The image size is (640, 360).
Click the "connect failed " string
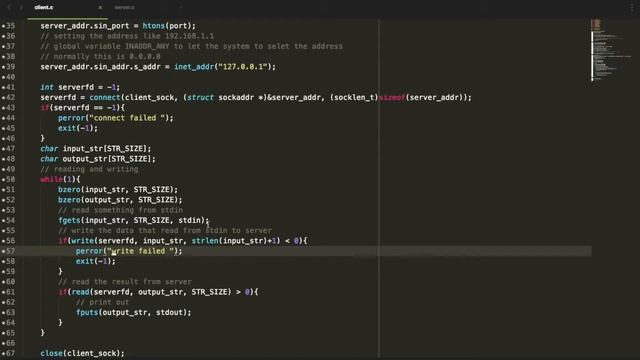pyautogui.click(x=127, y=118)
